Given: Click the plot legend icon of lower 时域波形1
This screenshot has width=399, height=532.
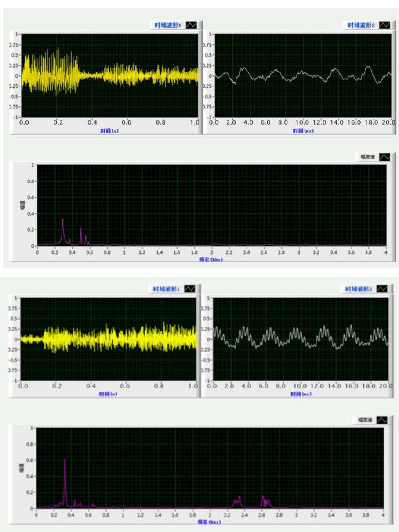Looking at the screenshot, I should (x=191, y=289).
